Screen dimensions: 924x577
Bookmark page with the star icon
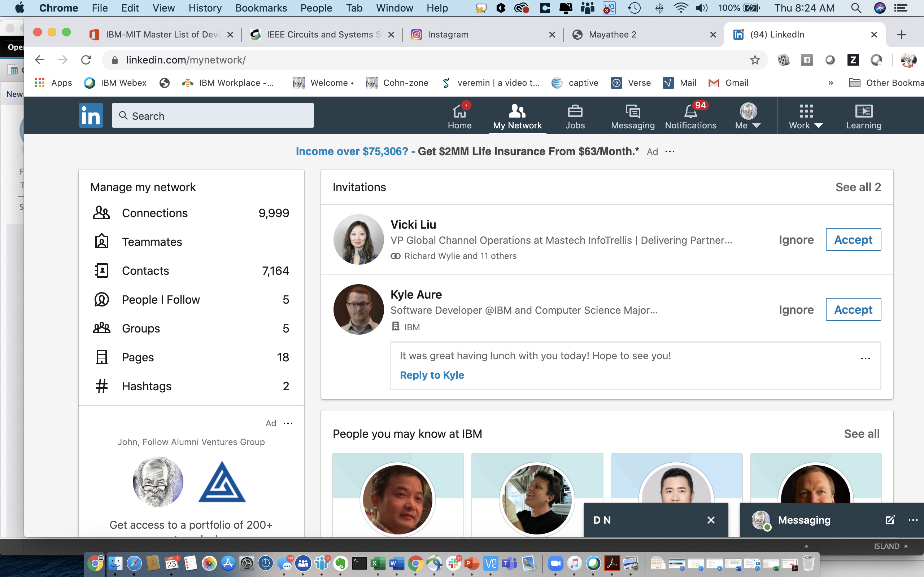[754, 60]
